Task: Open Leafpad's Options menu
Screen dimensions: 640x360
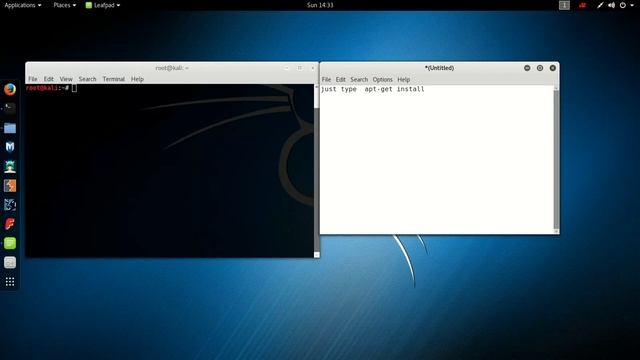Action: pyautogui.click(x=382, y=80)
